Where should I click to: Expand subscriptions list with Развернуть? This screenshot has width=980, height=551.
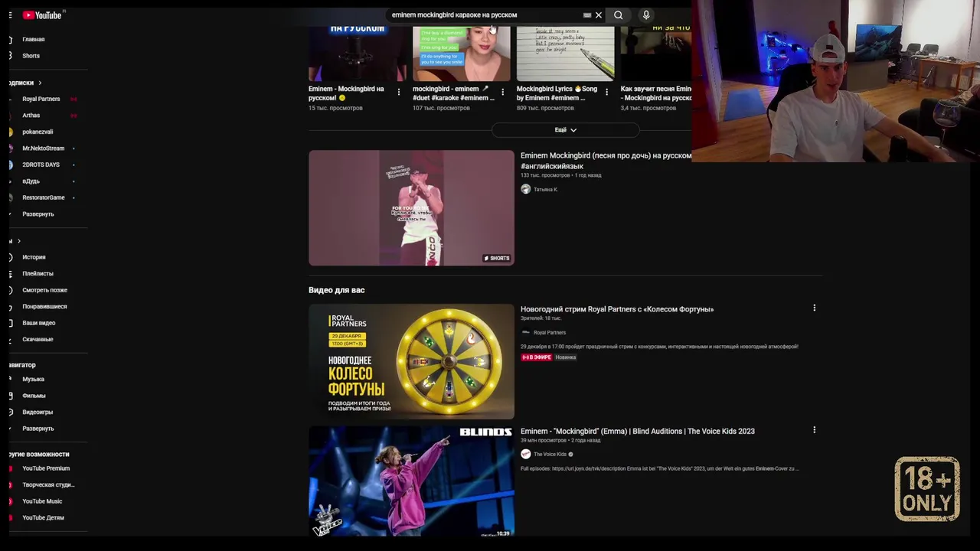[x=38, y=214]
